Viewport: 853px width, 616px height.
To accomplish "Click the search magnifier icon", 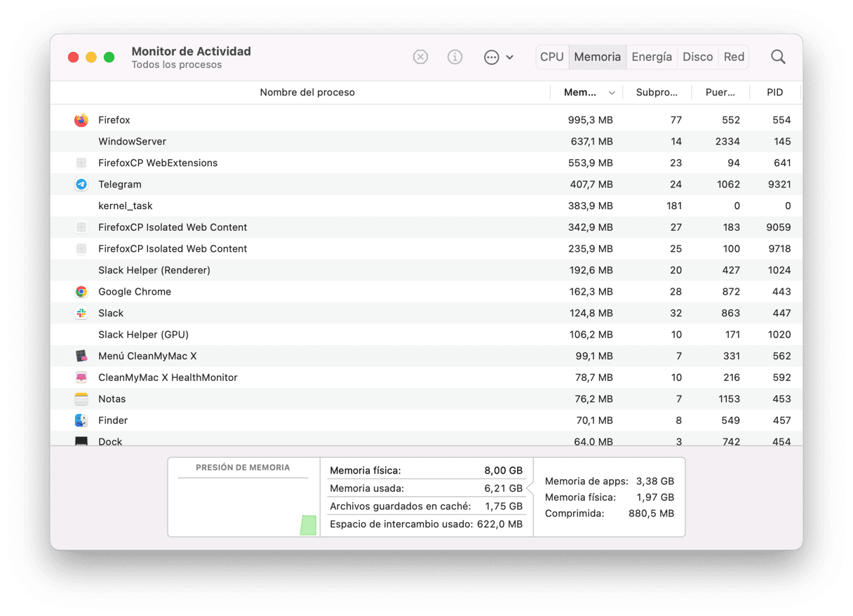I will tap(778, 57).
